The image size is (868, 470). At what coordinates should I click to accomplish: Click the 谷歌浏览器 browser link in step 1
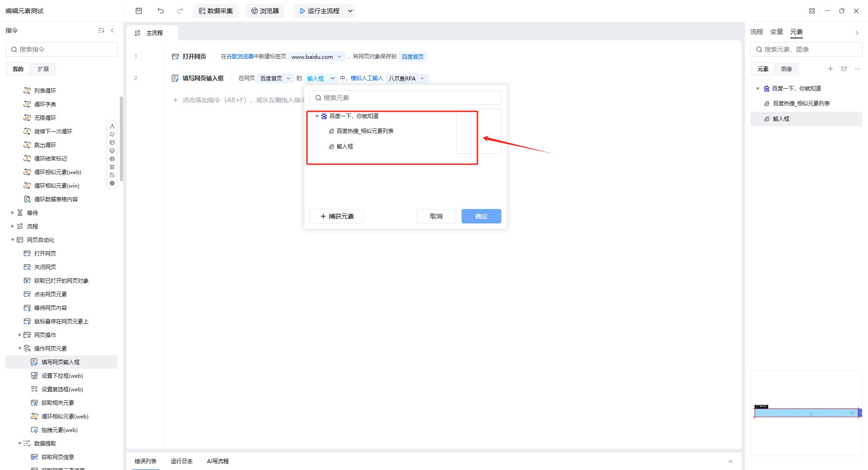pos(240,57)
